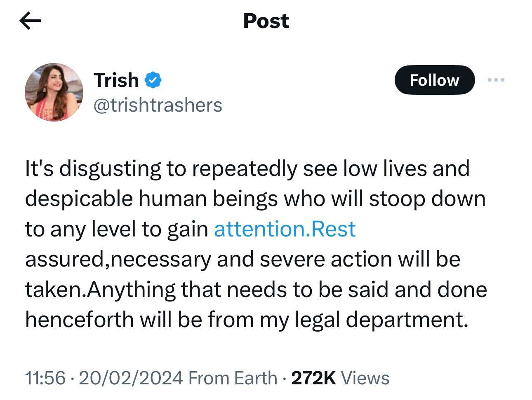532x400 pixels.
Task: Click the 20/02/2024 post date
Action: [130, 378]
